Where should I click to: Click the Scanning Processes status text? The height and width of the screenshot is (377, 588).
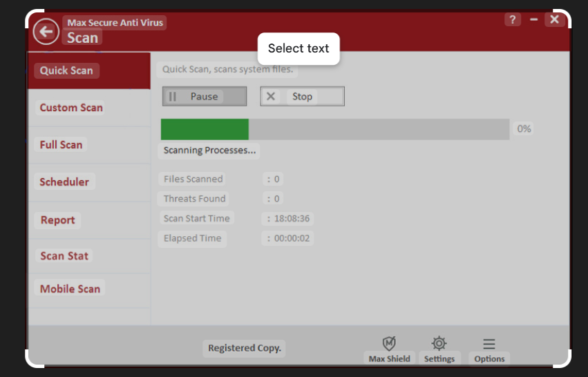pos(209,151)
